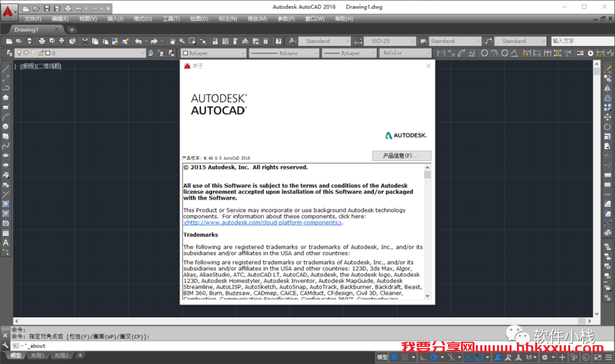This screenshot has height=364, width=615.
Task: Toggle the layer 0 lightbulb on/off
Action: point(19,53)
